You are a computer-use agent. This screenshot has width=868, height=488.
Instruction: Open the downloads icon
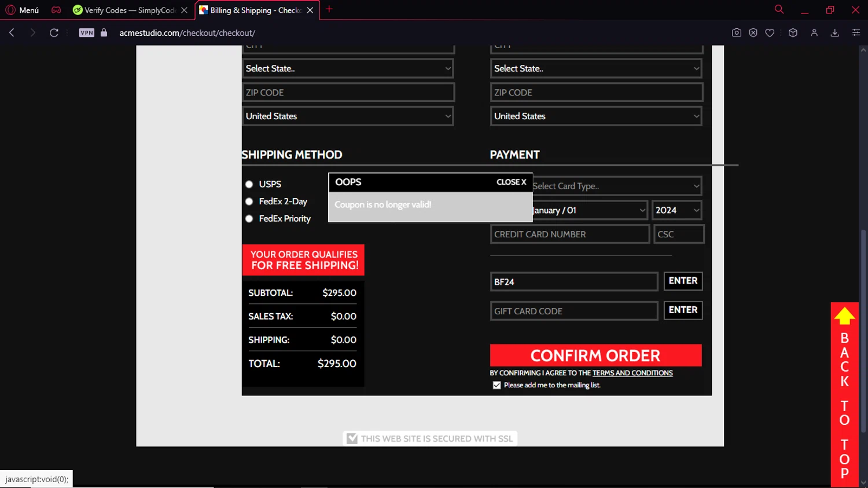[x=834, y=32]
